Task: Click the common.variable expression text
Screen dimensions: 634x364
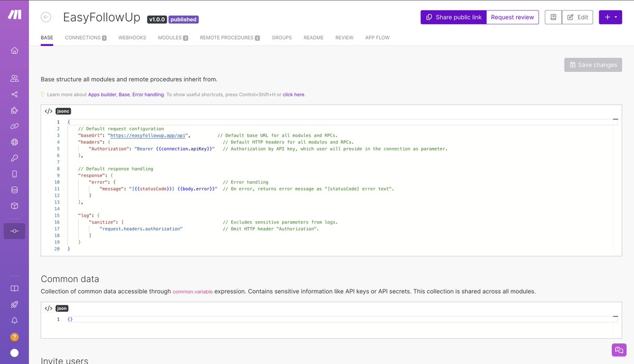Action: pos(193,292)
